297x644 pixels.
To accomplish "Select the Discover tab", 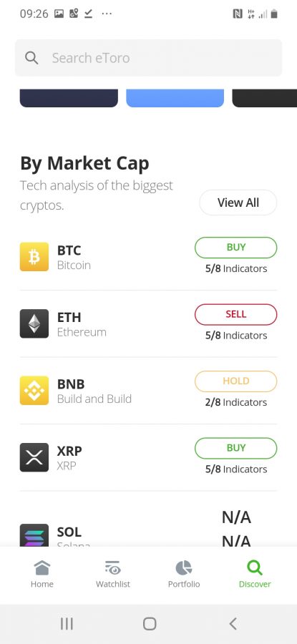I will (x=255, y=574).
